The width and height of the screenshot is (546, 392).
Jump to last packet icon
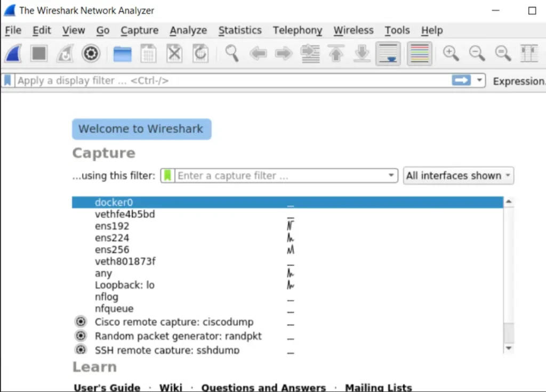tap(362, 54)
